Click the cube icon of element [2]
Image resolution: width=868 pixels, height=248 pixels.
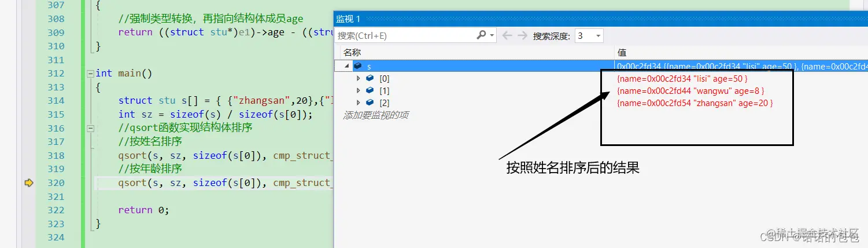[370, 103]
